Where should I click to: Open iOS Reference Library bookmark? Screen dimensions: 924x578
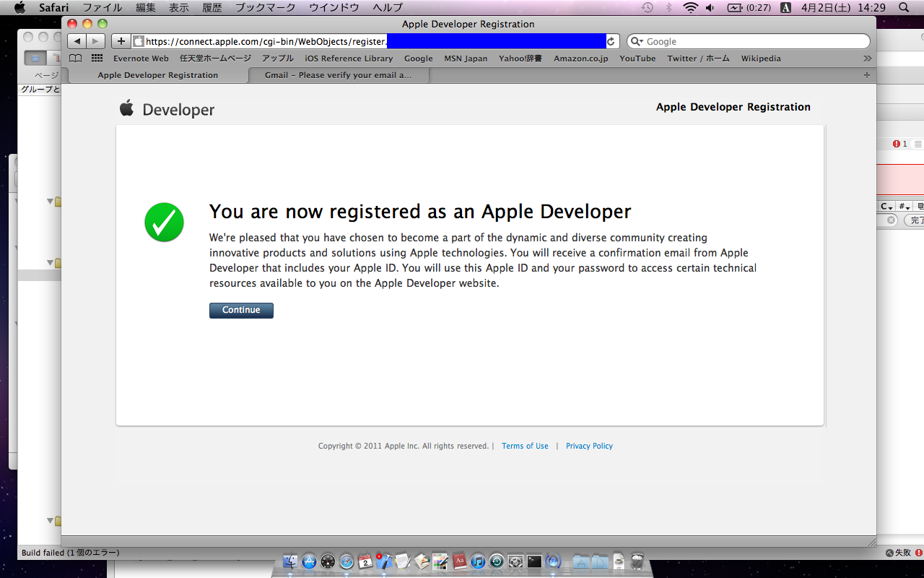click(x=349, y=59)
